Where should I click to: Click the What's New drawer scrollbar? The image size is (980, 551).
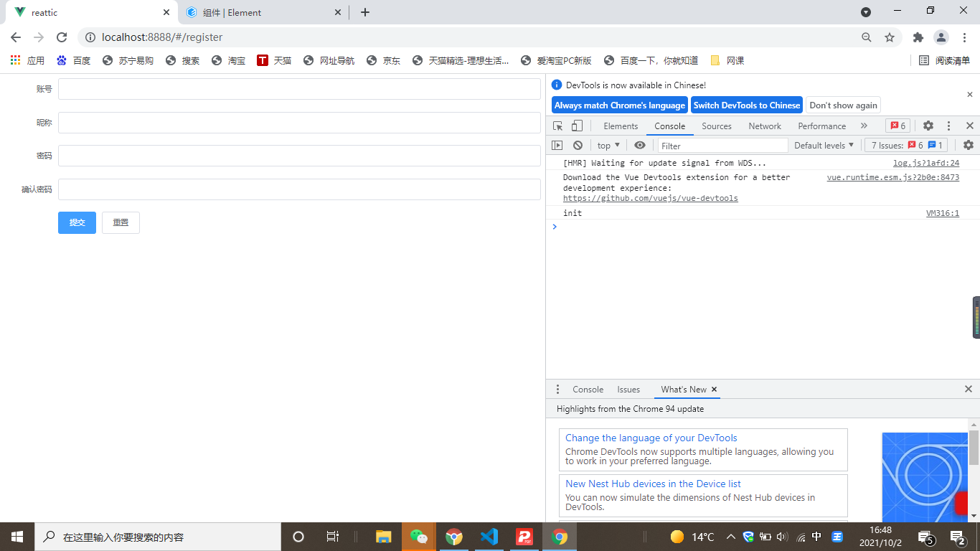[974, 448]
